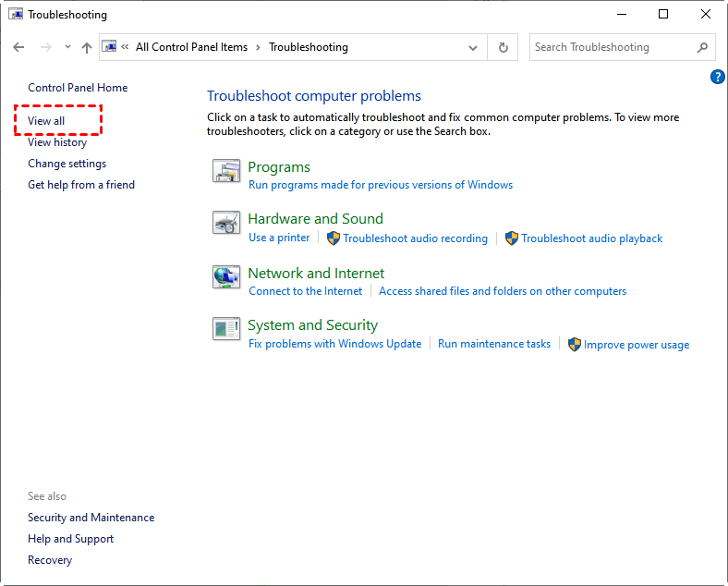
Task: Open Control Panel Home
Action: (78, 88)
